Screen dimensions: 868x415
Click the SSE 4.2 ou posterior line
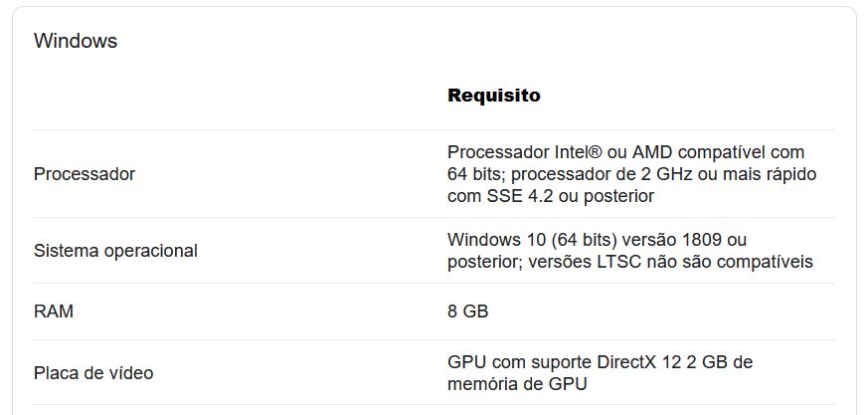point(551,196)
